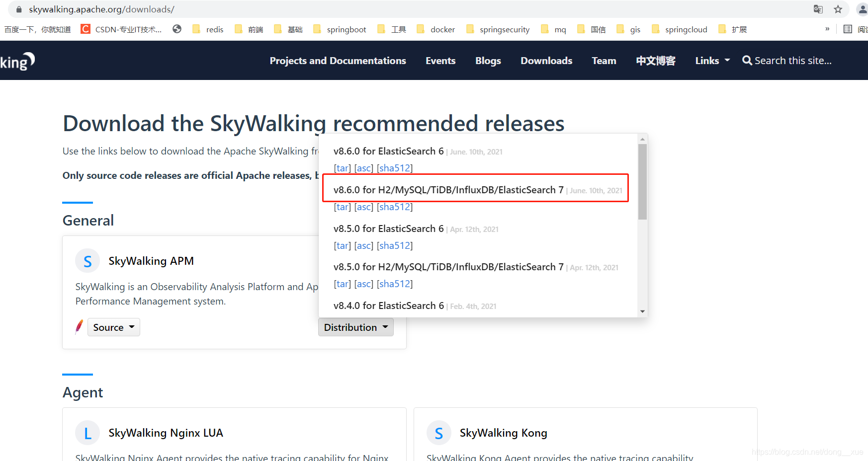Click the dropdown scrollbar up arrow
Screen dimensions: 868x461
(x=642, y=139)
